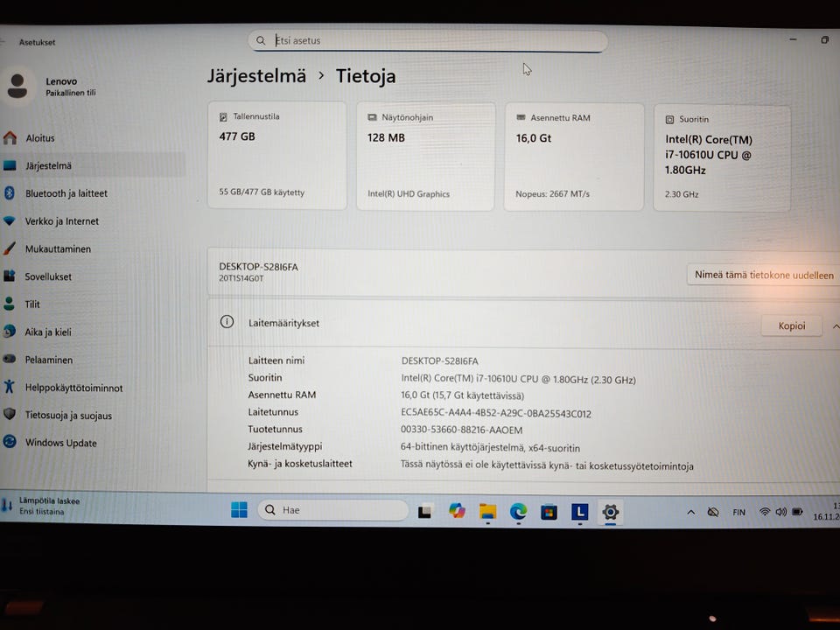The width and height of the screenshot is (840, 630).
Task: Open Microsoft Store from taskbar
Action: 549,512
